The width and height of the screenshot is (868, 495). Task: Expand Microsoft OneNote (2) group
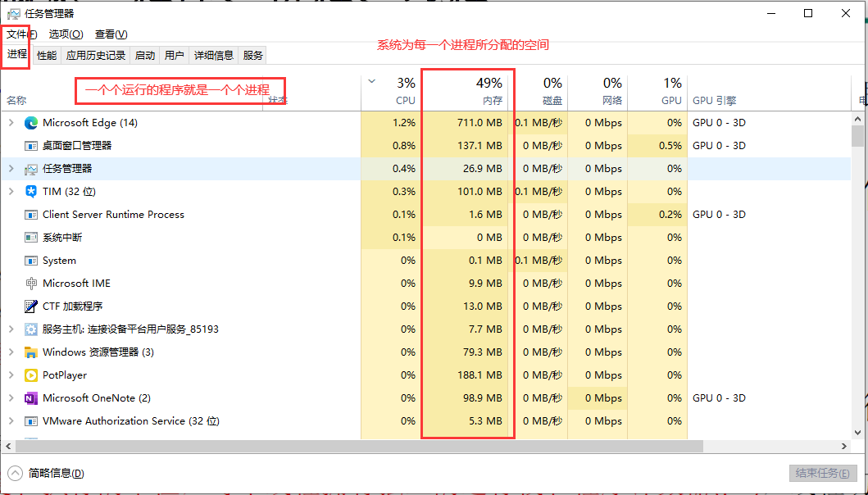[11, 398]
